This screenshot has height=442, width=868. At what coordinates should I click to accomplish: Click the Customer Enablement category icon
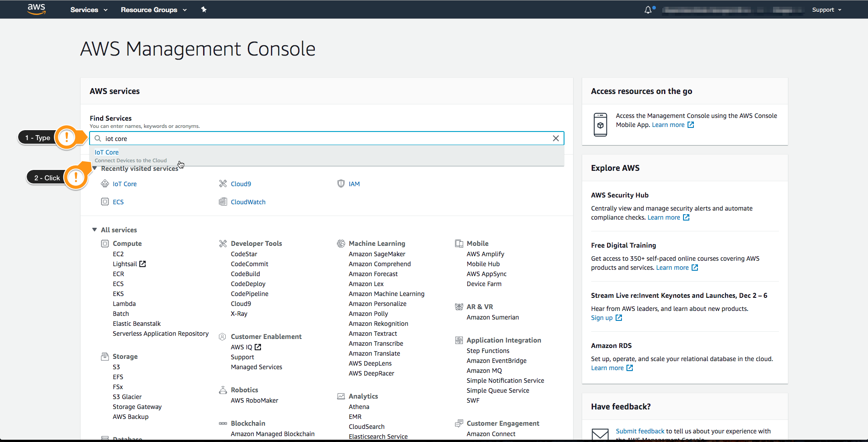(223, 337)
